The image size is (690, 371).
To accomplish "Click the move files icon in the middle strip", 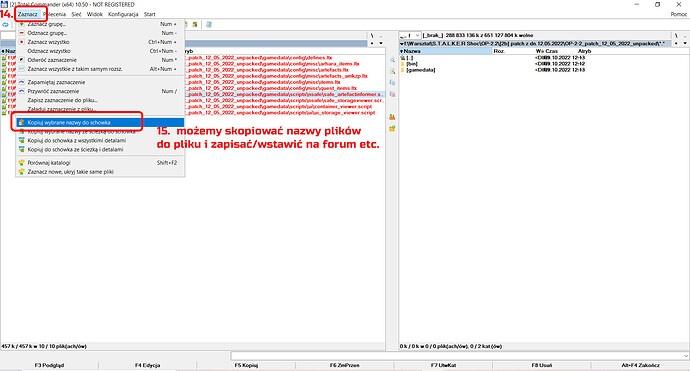I will point(392,94).
